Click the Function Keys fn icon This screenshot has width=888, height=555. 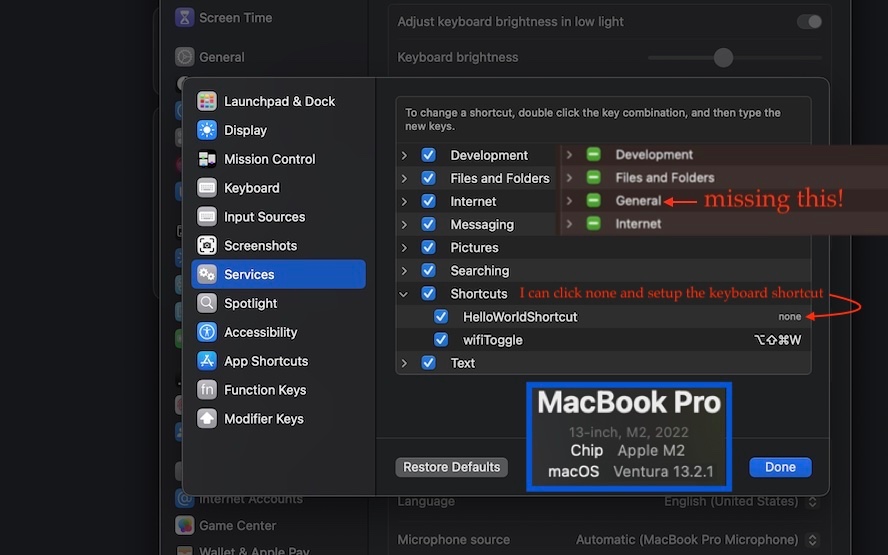pos(207,390)
